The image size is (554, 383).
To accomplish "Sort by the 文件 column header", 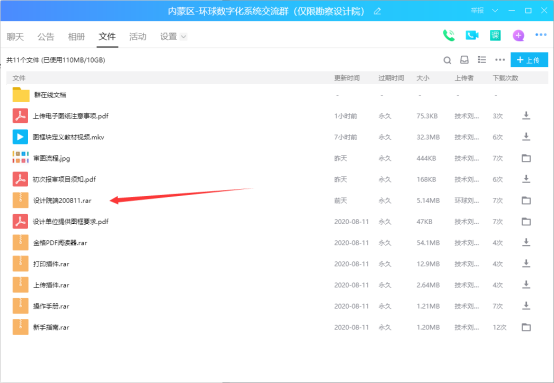I will (x=19, y=78).
